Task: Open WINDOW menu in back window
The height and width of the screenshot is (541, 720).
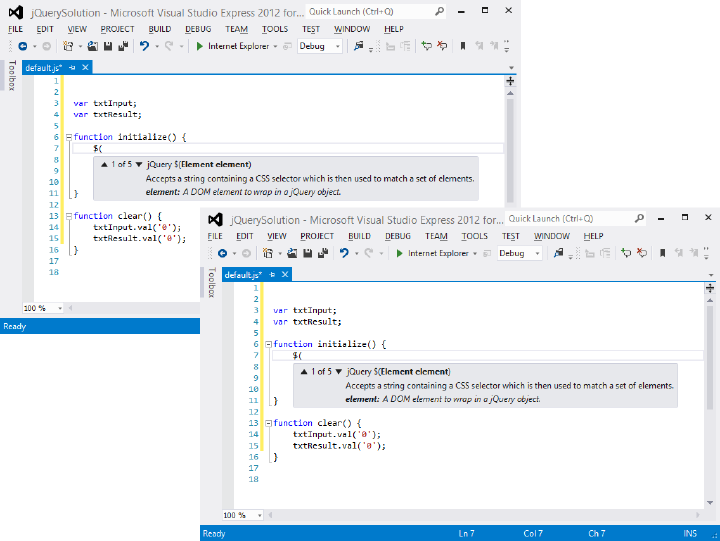Action: pyautogui.click(x=352, y=29)
